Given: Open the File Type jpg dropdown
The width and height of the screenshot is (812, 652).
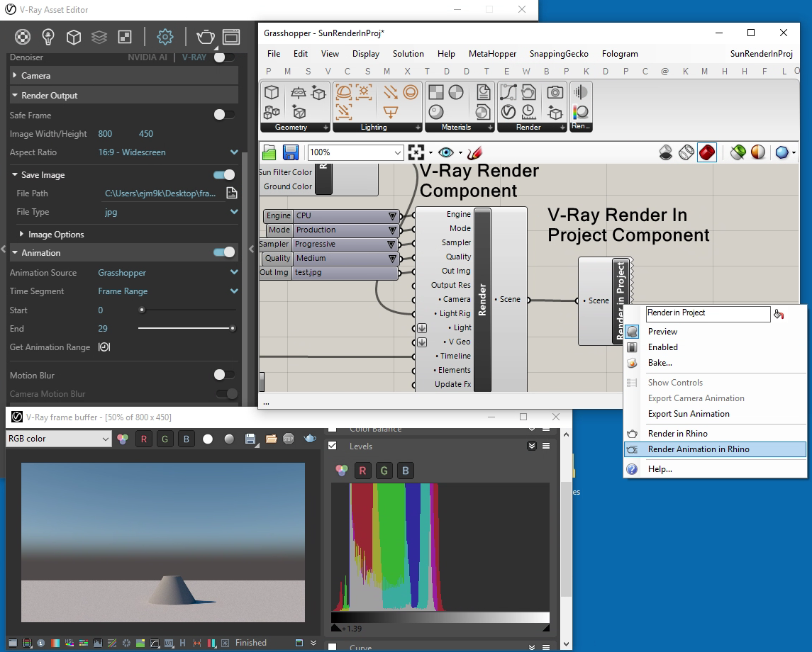Looking at the screenshot, I should tap(233, 212).
